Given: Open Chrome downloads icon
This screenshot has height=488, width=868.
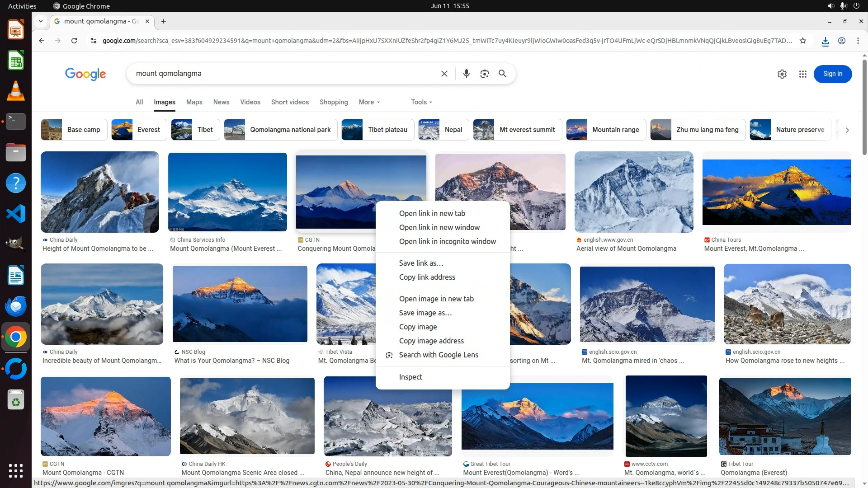Looking at the screenshot, I should pyautogui.click(x=825, y=41).
